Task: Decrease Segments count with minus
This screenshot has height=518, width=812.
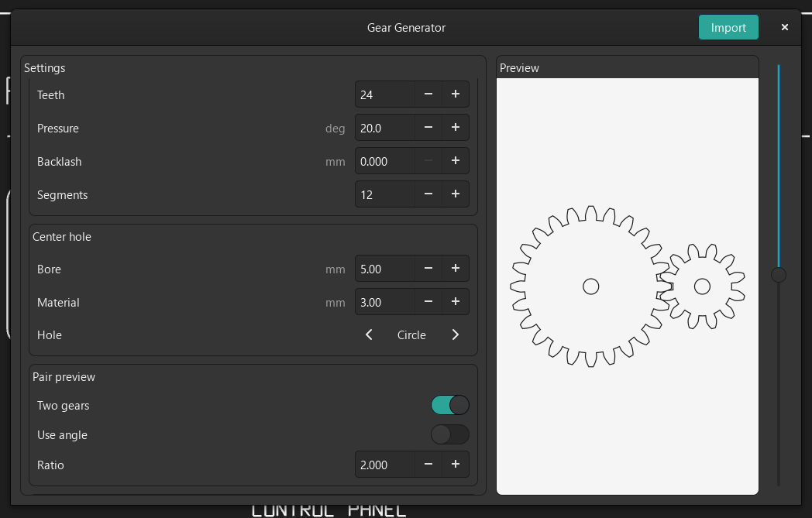Action: pyautogui.click(x=428, y=194)
